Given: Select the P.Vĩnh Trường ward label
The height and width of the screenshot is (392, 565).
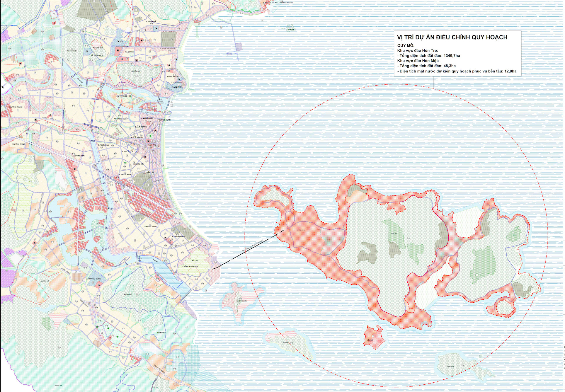Looking at the screenshot, I should click(189, 266).
